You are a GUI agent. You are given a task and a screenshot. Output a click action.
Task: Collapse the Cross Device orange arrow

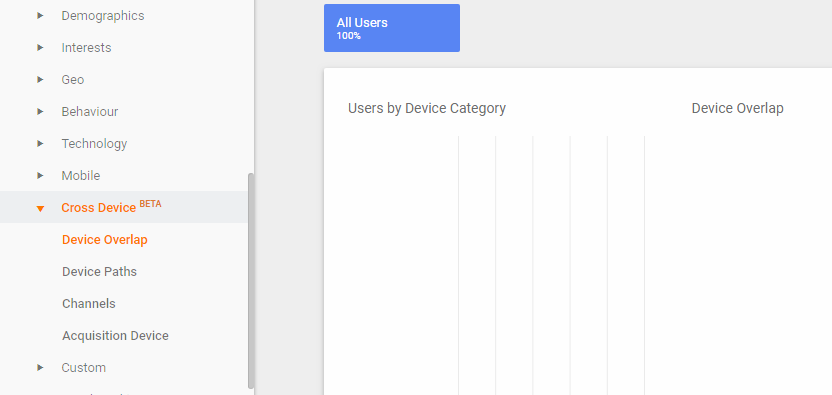pyautogui.click(x=40, y=208)
